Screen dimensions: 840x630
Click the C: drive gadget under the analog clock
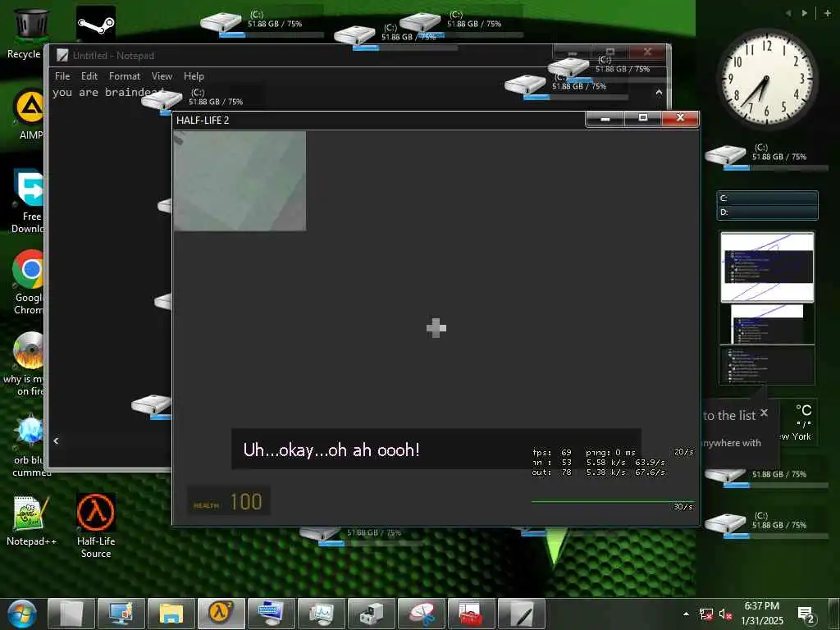766,157
